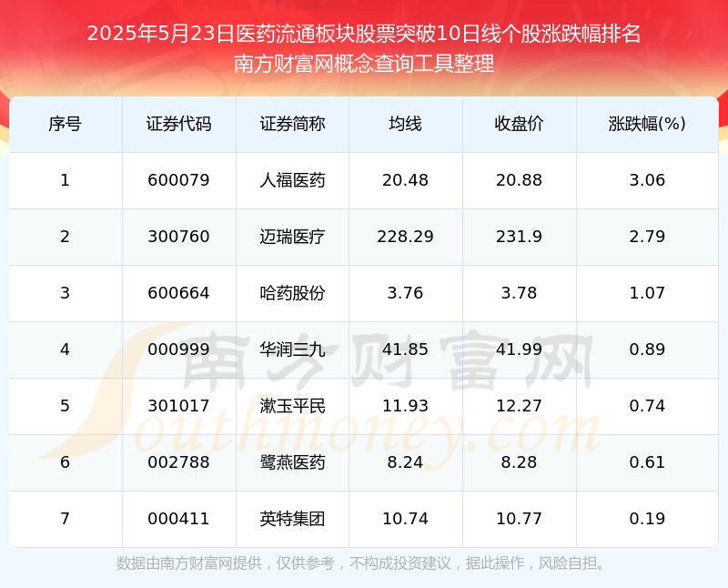
Task: Select stock code 300760
Action: pos(178,237)
